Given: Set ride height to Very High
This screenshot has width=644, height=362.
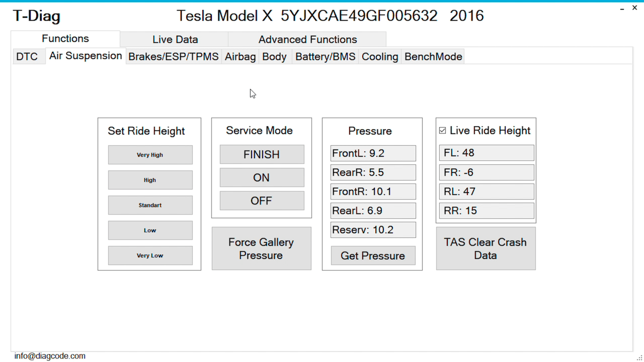Looking at the screenshot, I should pyautogui.click(x=150, y=155).
